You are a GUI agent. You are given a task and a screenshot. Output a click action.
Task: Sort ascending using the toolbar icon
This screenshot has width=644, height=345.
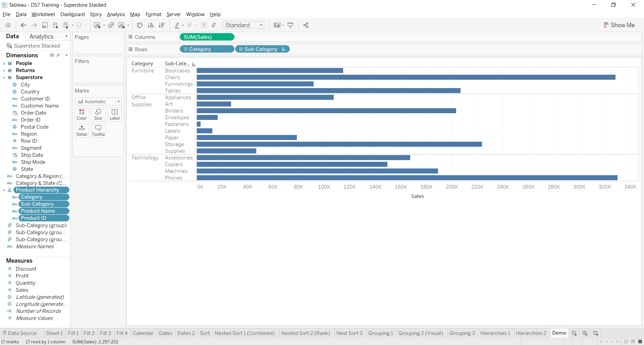click(x=151, y=25)
